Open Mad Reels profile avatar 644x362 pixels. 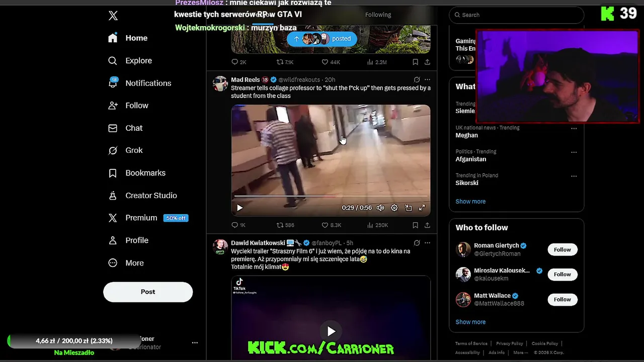pyautogui.click(x=220, y=83)
